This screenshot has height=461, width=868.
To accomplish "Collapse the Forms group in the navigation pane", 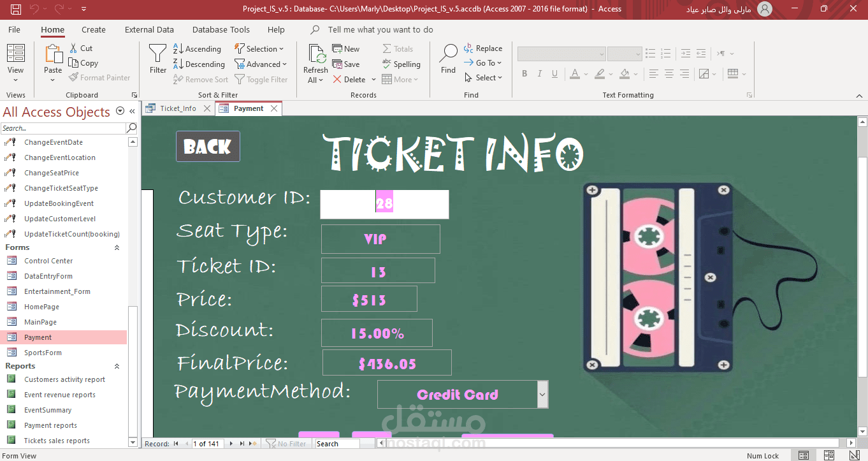I will (x=117, y=247).
